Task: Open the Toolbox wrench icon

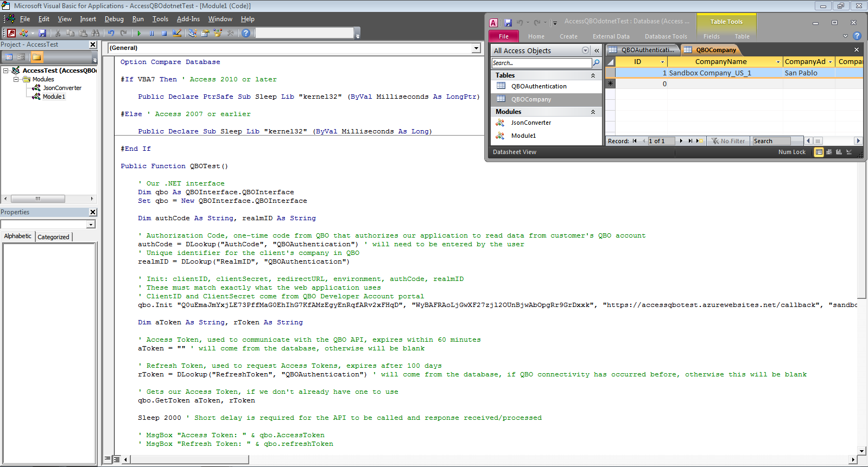Action: point(230,33)
